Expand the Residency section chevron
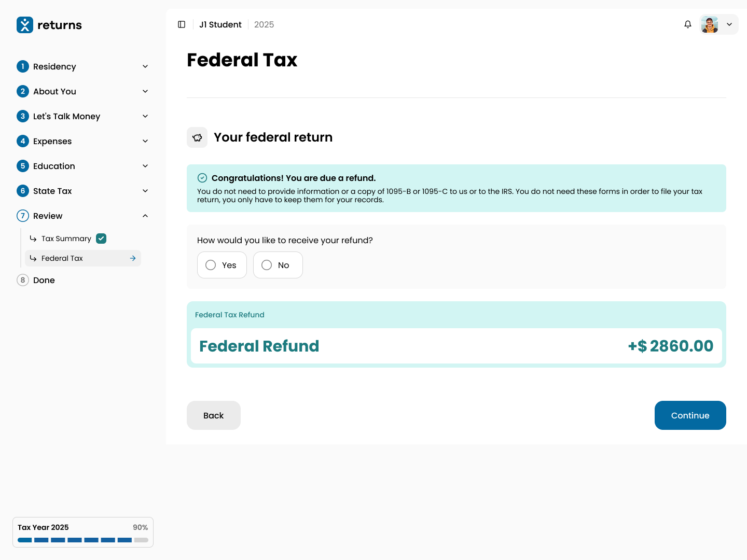747x560 pixels. tap(145, 66)
